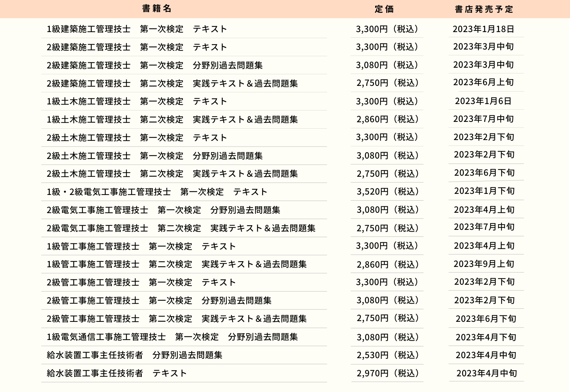Click the "書店発売予定" column header

(484, 9)
